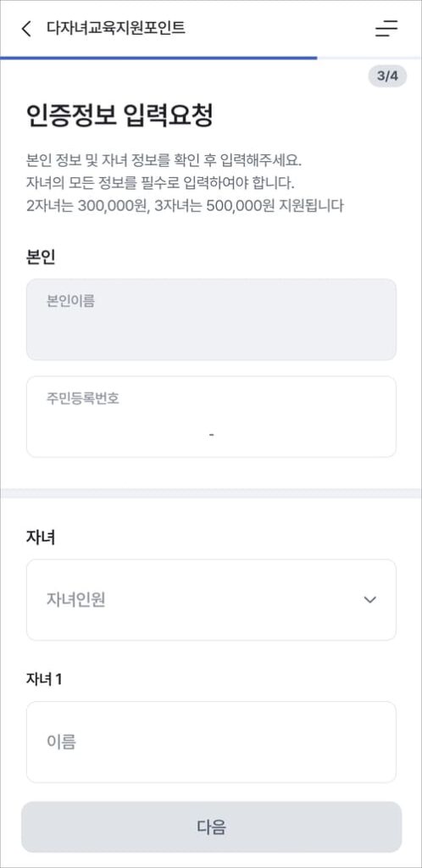The height and width of the screenshot is (868, 422).
Task: Click the dash separator in 주민등록번호
Action: (x=212, y=435)
